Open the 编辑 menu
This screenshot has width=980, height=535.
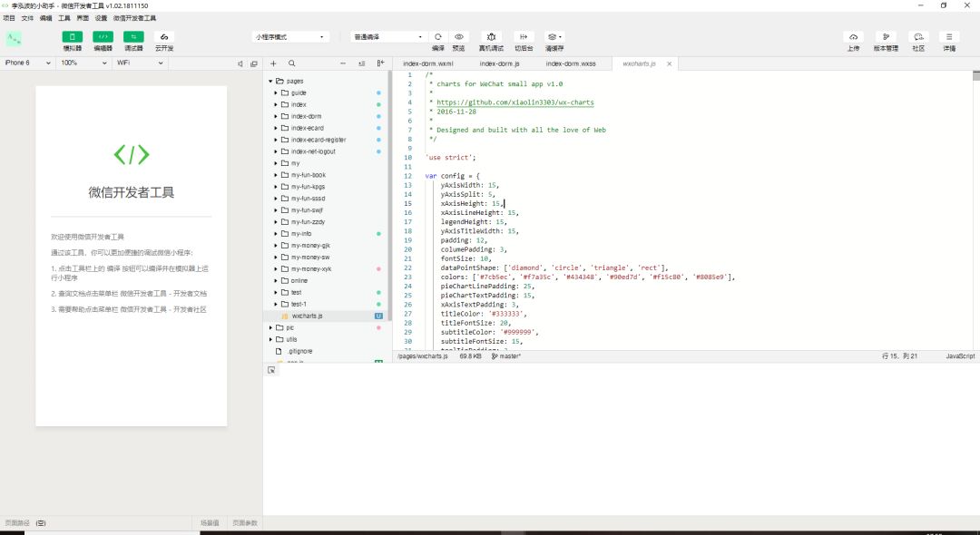pos(46,19)
